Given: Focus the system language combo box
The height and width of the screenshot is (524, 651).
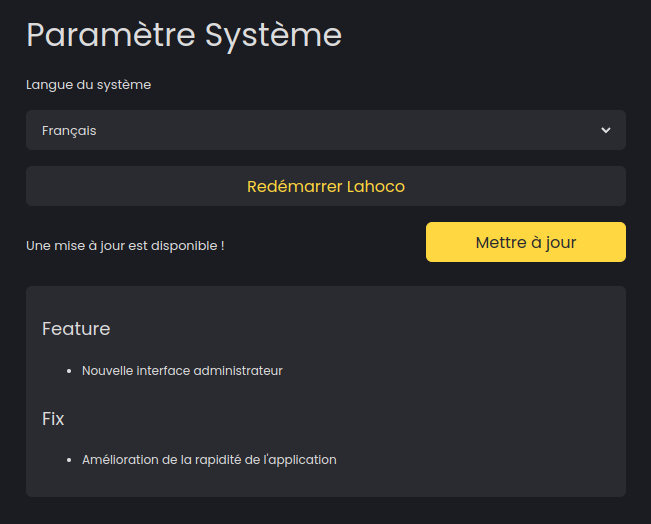Looking at the screenshot, I should tap(325, 130).
